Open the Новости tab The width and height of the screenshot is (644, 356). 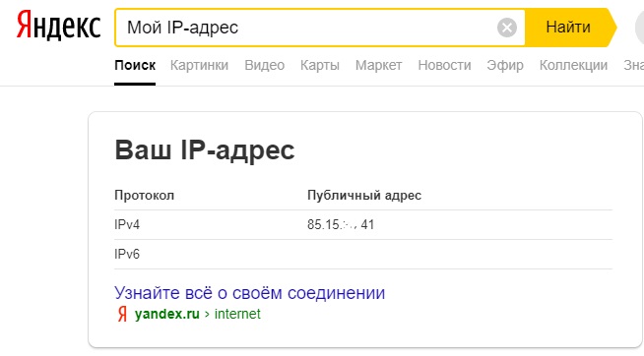coord(444,65)
